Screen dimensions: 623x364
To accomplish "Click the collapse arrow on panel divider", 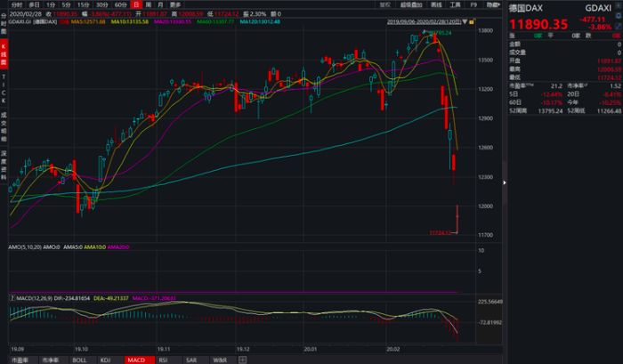I will (x=505, y=182).
